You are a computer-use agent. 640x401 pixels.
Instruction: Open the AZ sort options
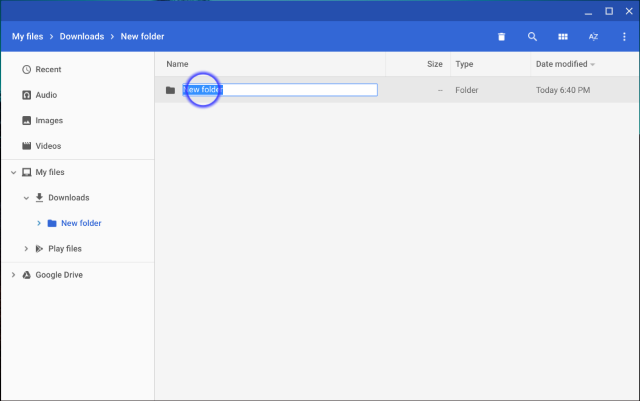593,37
